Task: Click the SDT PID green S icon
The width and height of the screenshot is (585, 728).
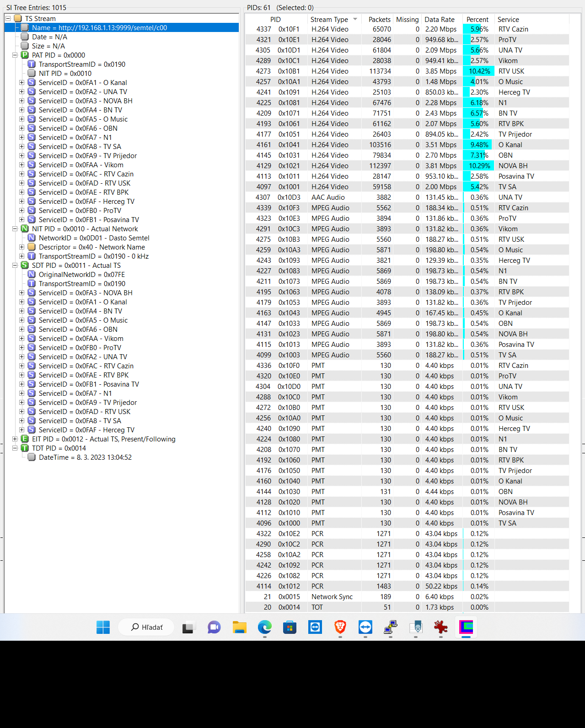Action: (25, 266)
